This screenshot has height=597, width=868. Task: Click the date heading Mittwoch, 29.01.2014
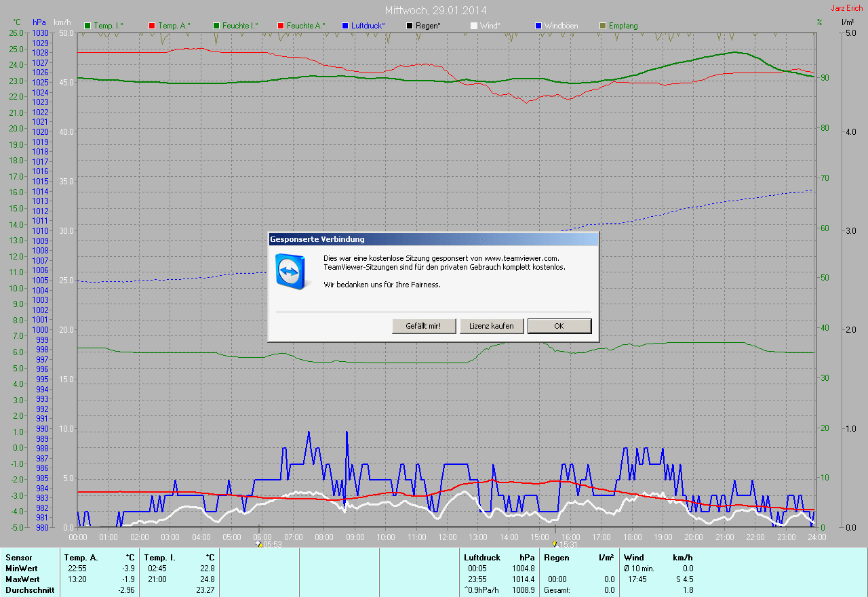click(x=435, y=10)
